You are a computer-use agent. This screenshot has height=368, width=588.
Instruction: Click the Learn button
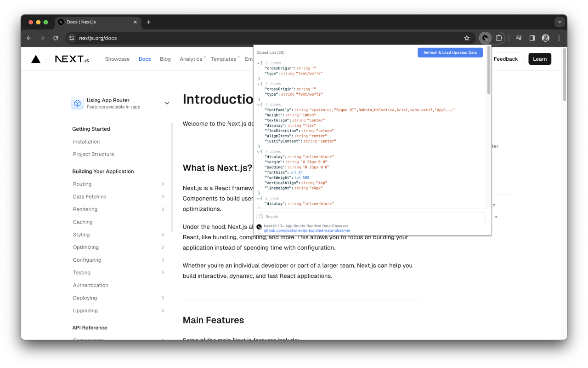pyautogui.click(x=540, y=59)
